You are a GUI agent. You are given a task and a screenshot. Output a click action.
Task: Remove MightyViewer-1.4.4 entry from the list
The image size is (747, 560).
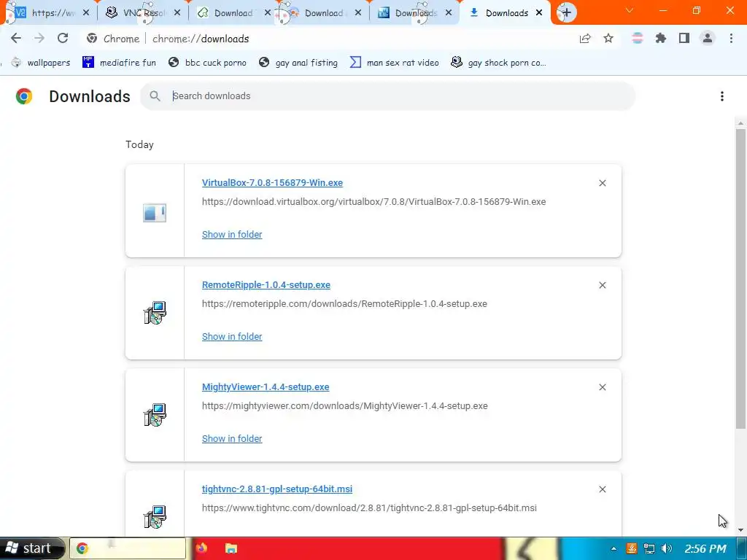tap(602, 387)
